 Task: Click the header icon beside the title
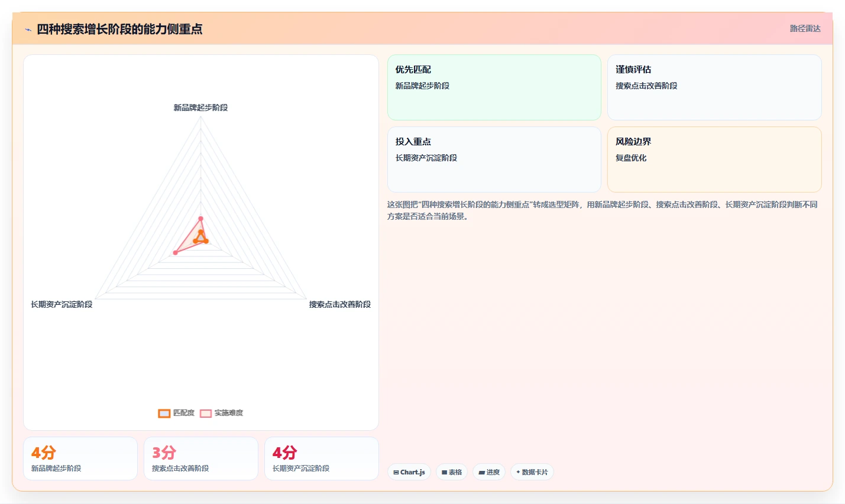pos(28,30)
